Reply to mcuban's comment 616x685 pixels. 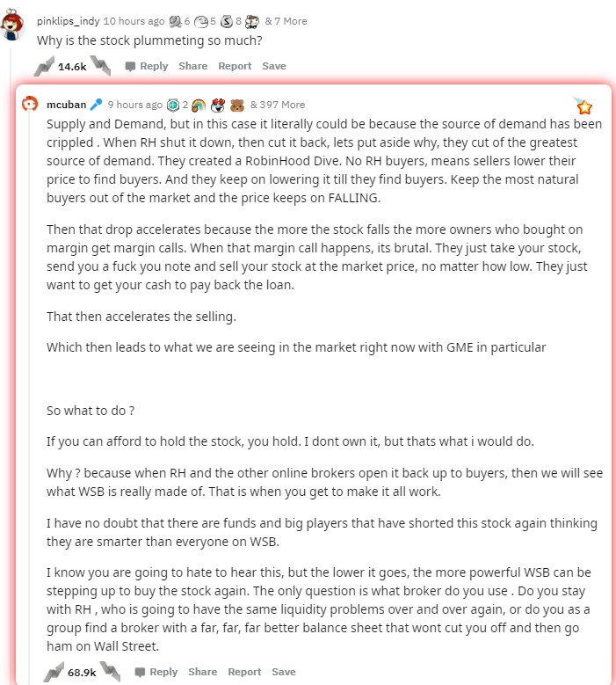[x=156, y=672]
